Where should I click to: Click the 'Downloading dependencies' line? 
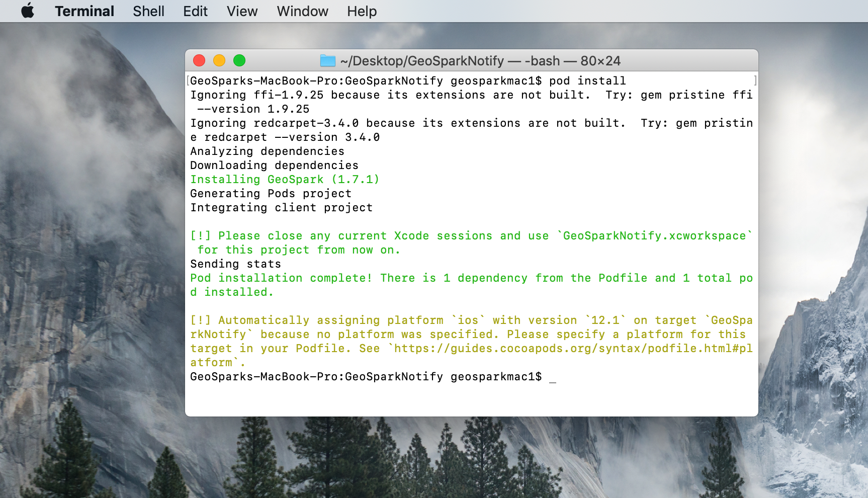pyautogui.click(x=275, y=165)
